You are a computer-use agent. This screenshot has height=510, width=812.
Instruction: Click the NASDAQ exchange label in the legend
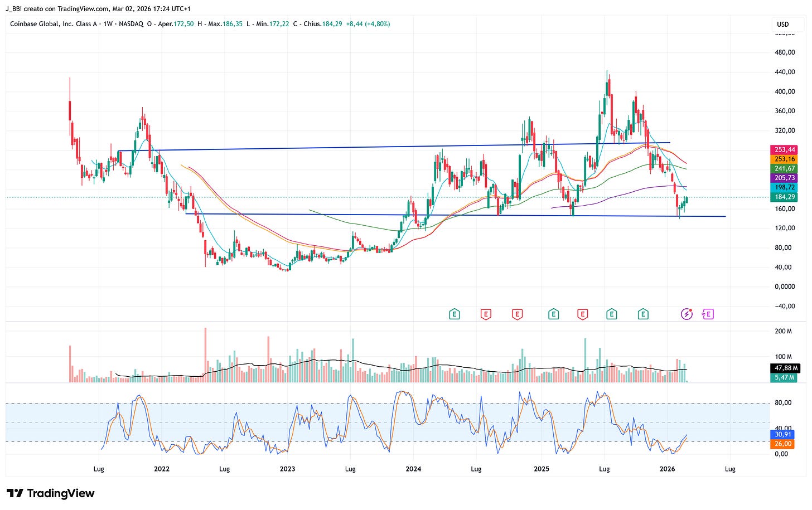click(x=131, y=24)
